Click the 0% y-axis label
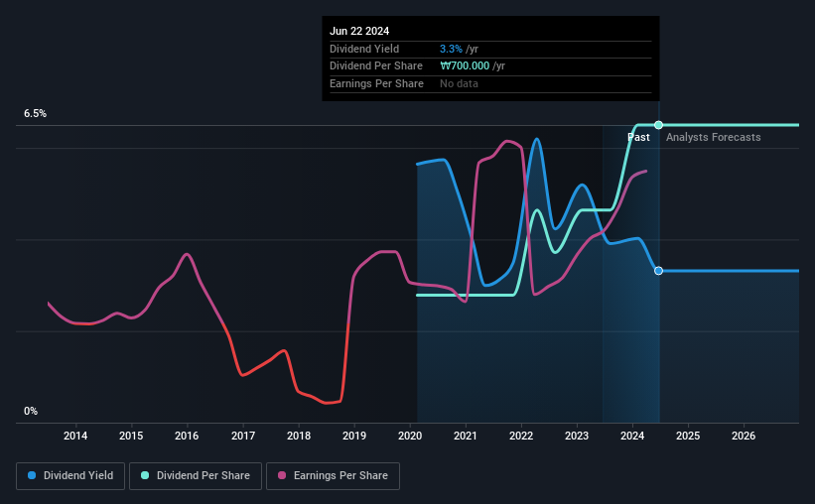The width and height of the screenshot is (815, 504). 31,411
